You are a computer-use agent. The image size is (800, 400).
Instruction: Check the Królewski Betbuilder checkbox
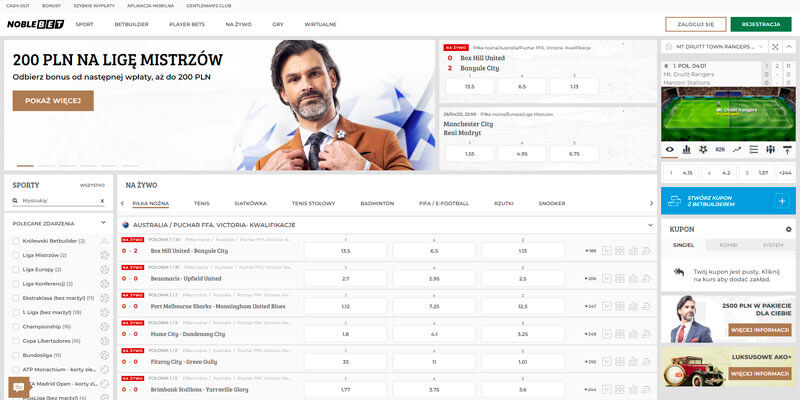(x=16, y=241)
